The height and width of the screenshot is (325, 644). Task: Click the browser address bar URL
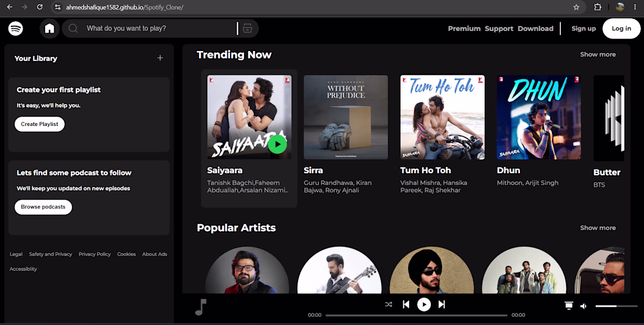coord(125,8)
